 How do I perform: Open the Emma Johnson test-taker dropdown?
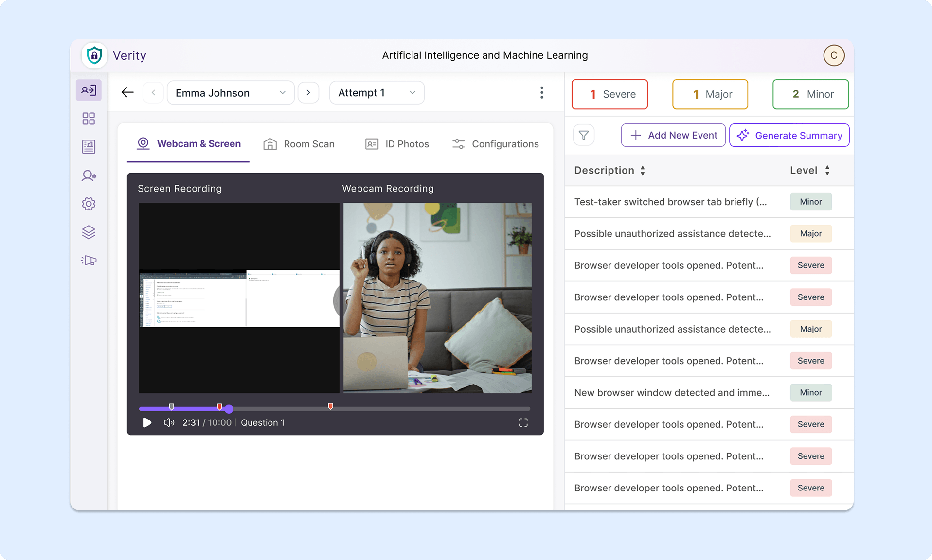231,93
